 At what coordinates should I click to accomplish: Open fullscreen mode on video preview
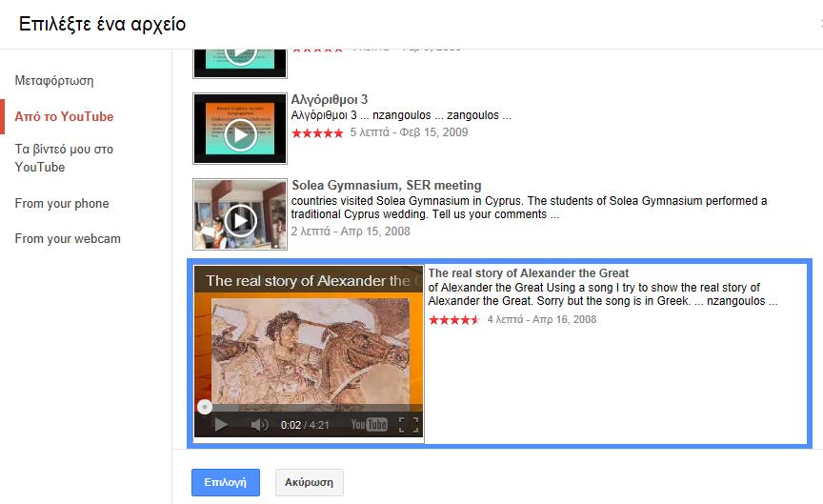point(409,424)
